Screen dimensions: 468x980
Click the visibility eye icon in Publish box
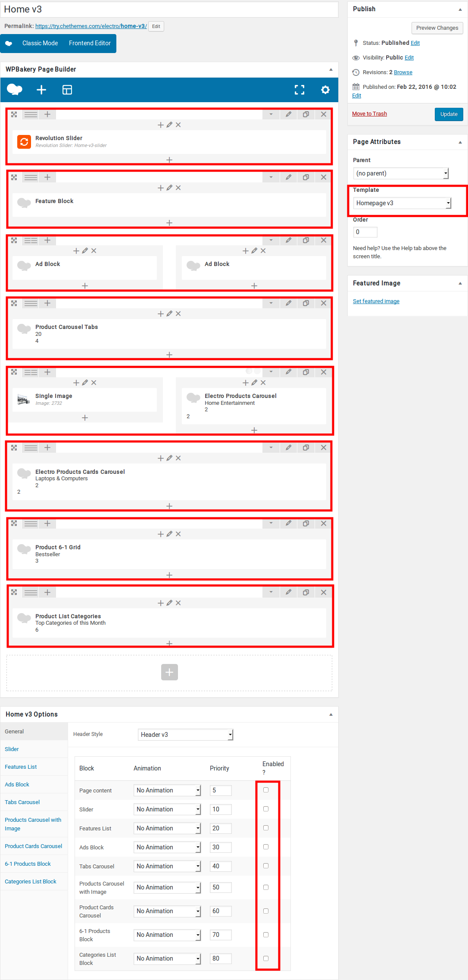click(x=356, y=58)
